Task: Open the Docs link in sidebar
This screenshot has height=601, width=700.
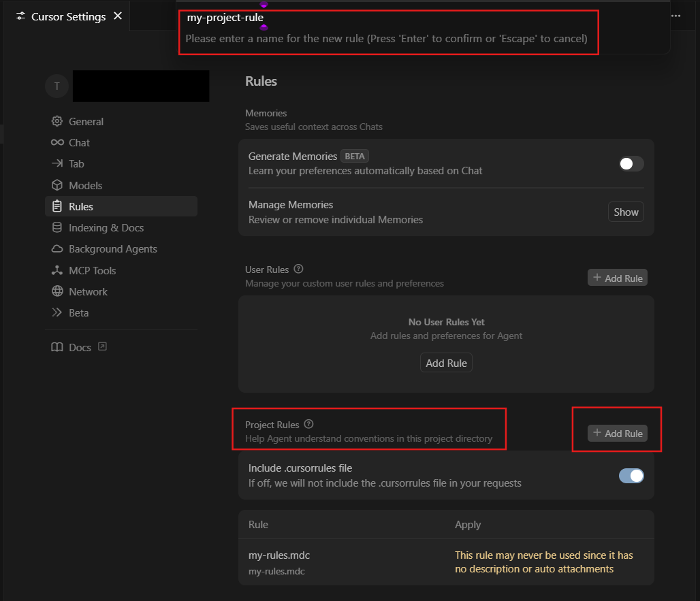Action: [80, 347]
